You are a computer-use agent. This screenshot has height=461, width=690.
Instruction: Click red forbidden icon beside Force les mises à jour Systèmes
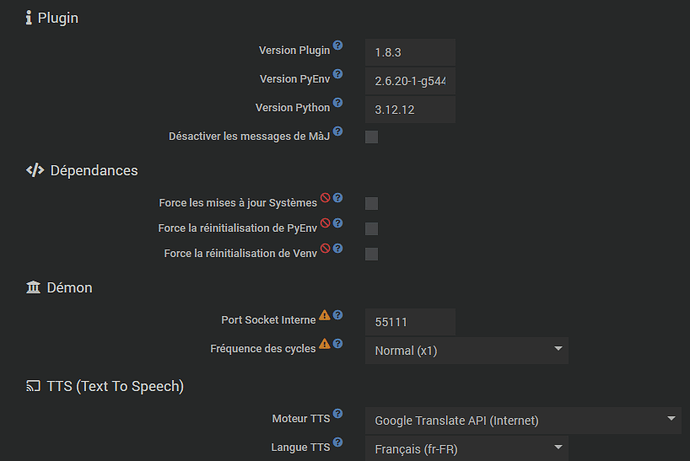[325, 198]
